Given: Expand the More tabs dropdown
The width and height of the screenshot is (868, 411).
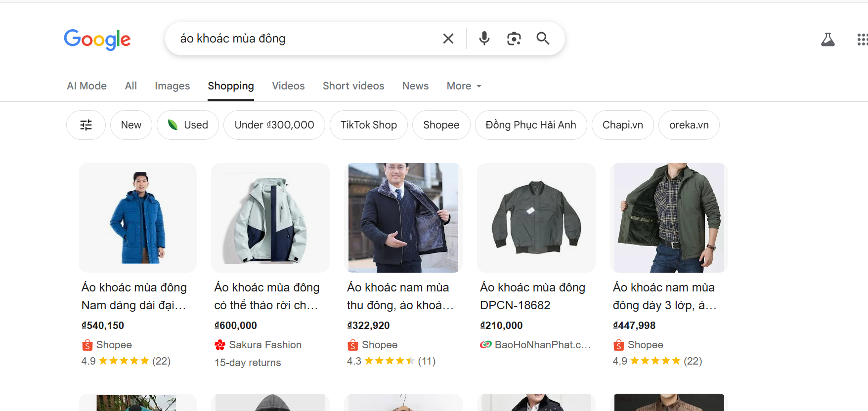Looking at the screenshot, I should (x=464, y=86).
